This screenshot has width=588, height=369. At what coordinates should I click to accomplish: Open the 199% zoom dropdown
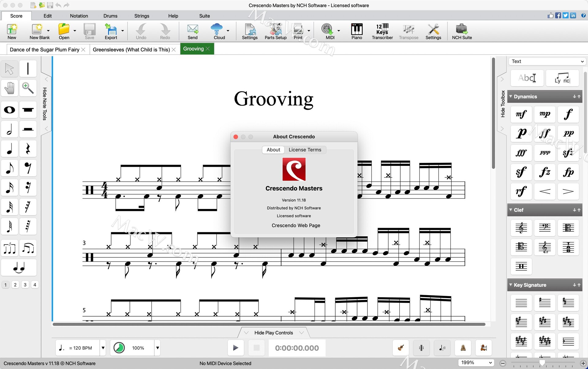pyautogui.click(x=476, y=363)
